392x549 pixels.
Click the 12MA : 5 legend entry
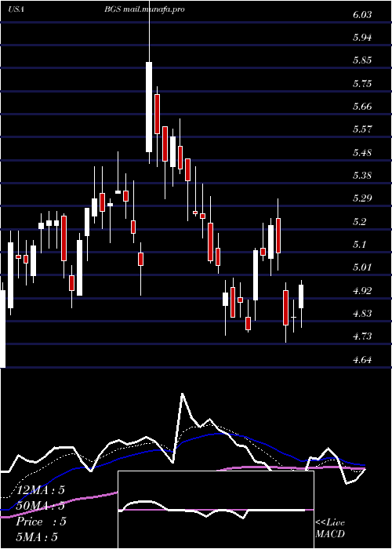point(42,489)
